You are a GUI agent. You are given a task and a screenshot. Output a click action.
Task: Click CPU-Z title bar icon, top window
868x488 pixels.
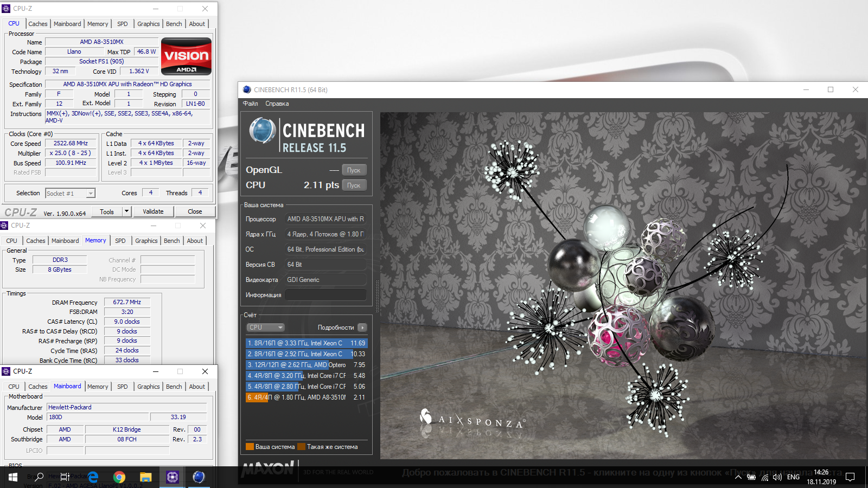pyautogui.click(x=7, y=9)
